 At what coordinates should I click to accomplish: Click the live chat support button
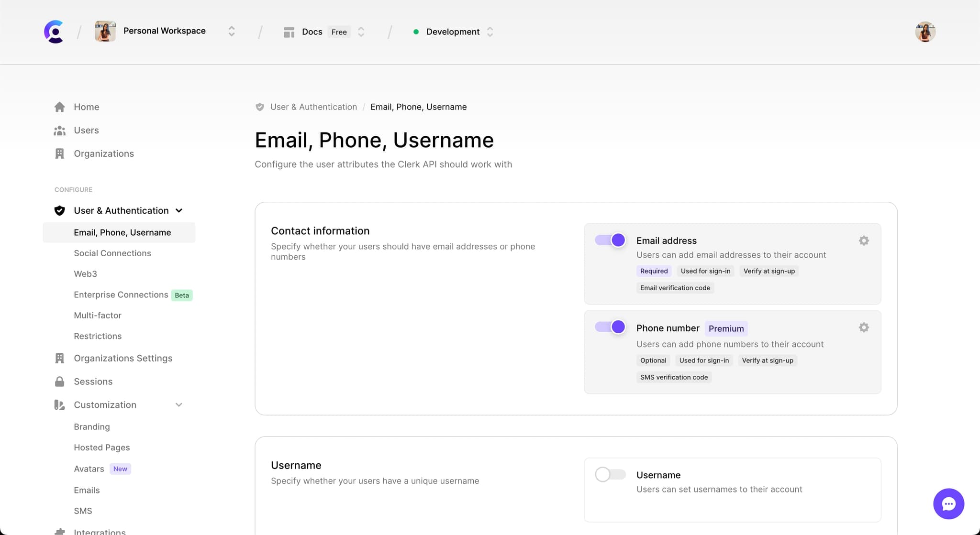pos(949,504)
